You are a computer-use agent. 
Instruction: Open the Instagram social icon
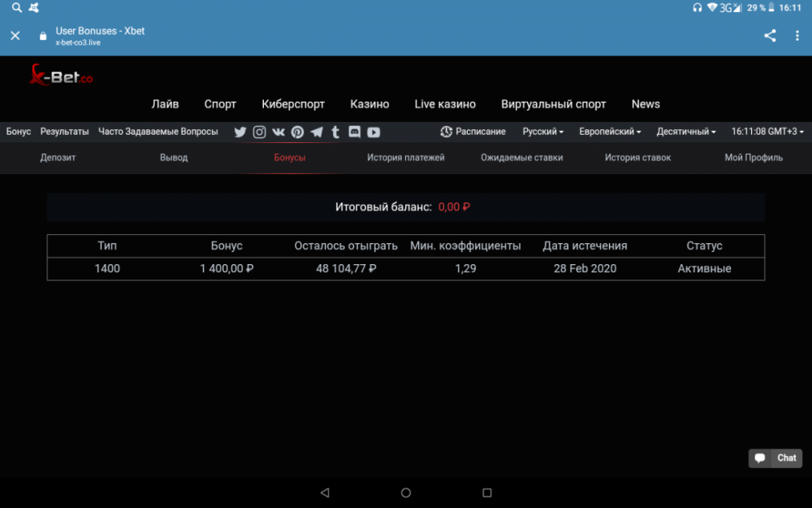pos(259,132)
